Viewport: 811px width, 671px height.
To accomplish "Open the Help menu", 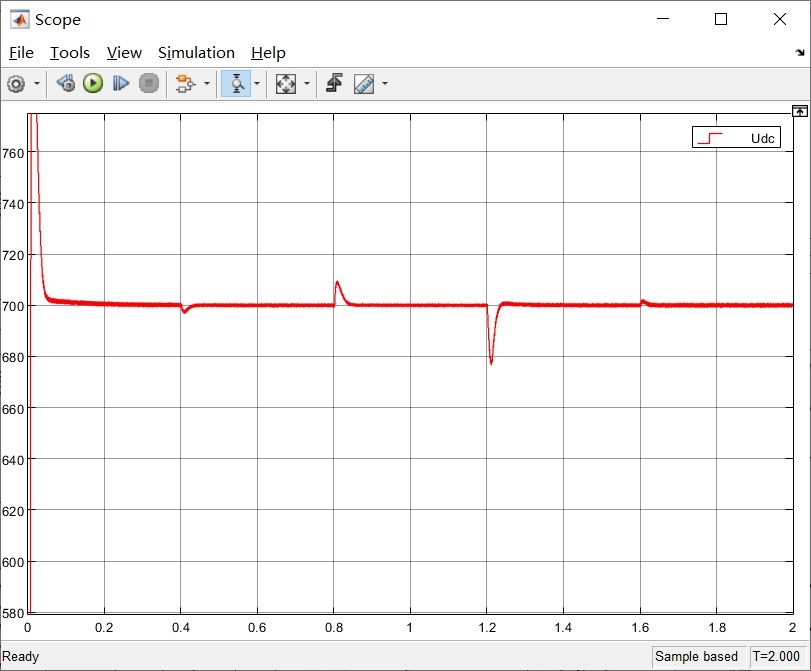I will click(268, 53).
